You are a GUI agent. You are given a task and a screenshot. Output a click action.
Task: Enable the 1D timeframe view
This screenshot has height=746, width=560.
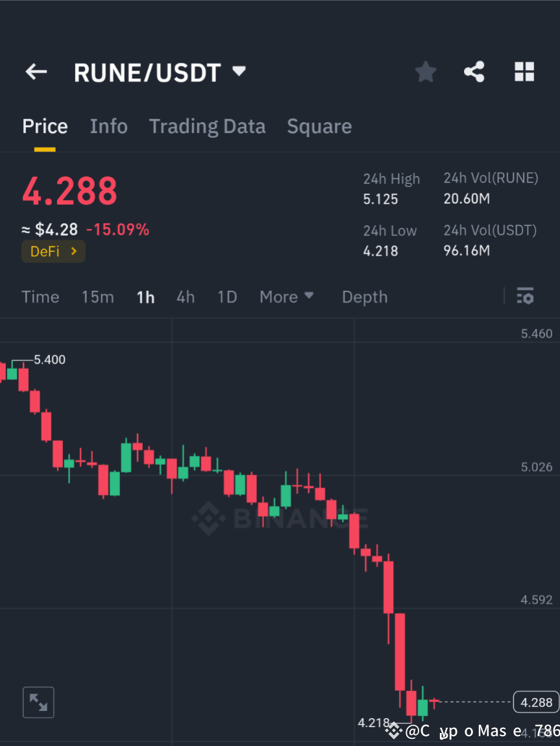(227, 297)
